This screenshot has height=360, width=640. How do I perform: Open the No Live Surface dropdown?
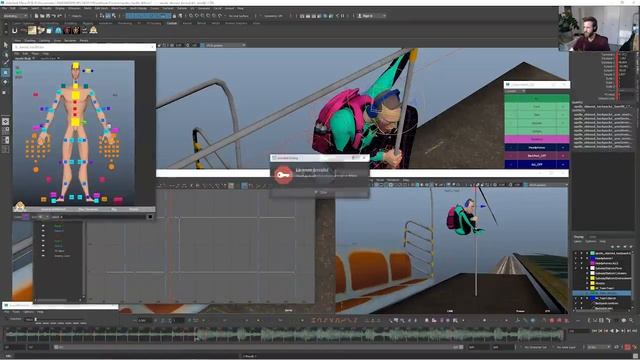[x=239, y=16]
